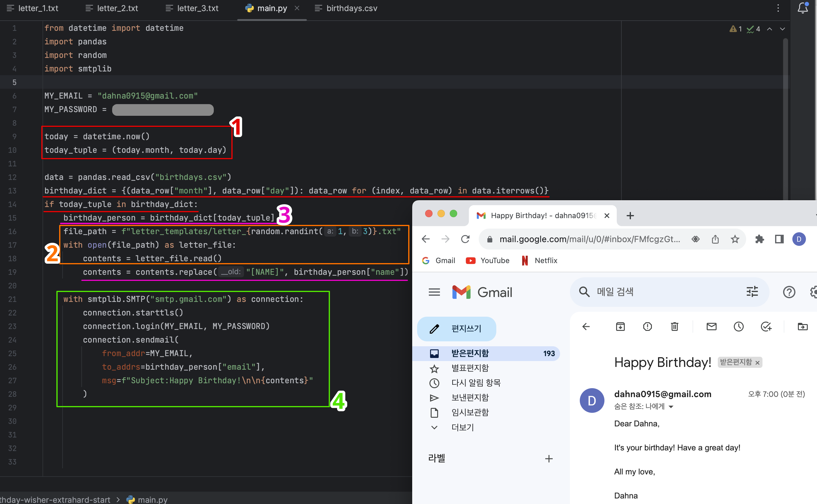Screen dimensions: 817x504
Task: Click the Chrome address bar URL
Action: pyautogui.click(x=589, y=239)
